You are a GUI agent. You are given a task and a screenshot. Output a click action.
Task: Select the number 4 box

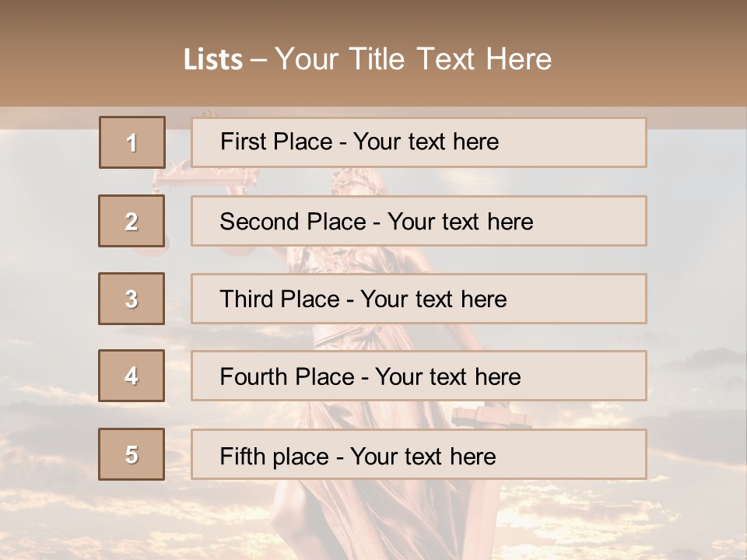point(132,376)
